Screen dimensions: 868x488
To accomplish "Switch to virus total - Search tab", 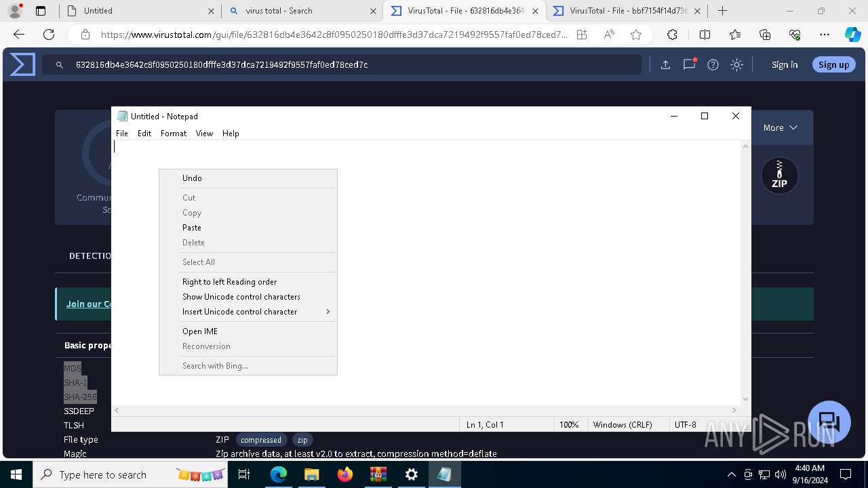I will tap(302, 11).
